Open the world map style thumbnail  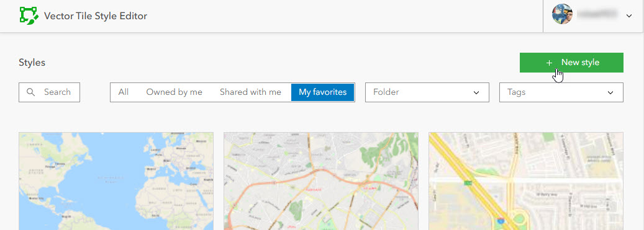pyautogui.click(x=116, y=181)
